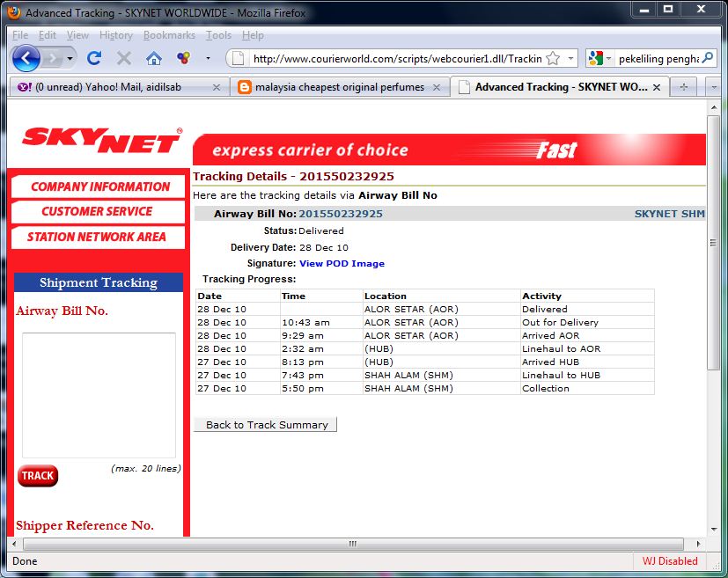Viewport: 728px width, 578px height.
Task: Click the red TRACK button
Action: coord(38,475)
